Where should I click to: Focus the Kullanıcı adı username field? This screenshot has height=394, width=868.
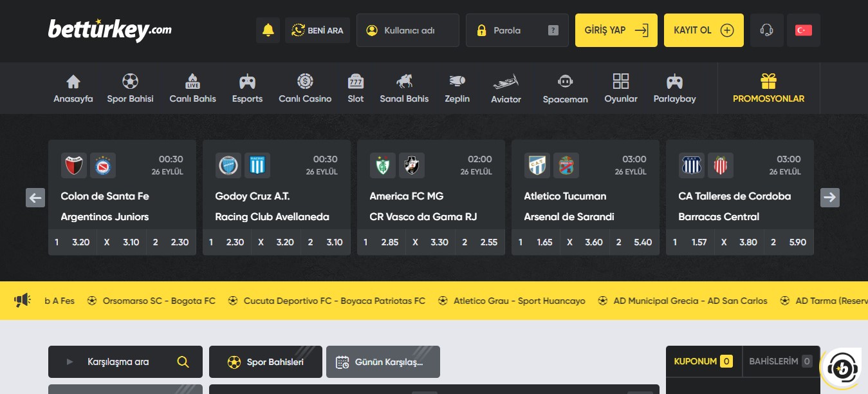pos(408,30)
